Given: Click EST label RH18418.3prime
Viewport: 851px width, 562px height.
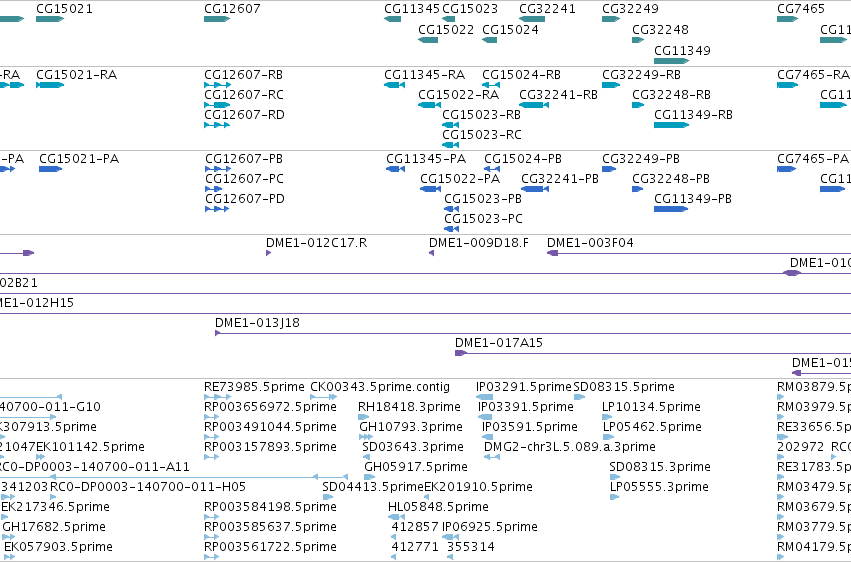Looking at the screenshot, I should [409, 407].
